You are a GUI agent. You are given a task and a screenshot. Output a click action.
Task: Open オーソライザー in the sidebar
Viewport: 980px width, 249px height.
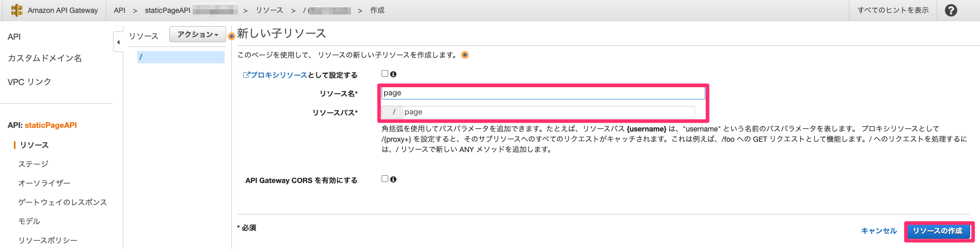[44, 183]
